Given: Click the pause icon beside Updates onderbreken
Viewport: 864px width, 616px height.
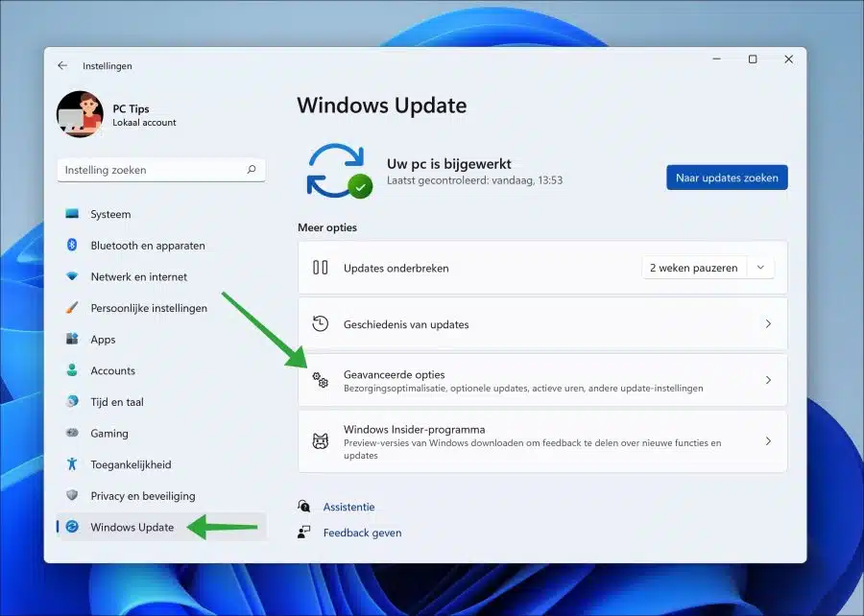Looking at the screenshot, I should 320,268.
